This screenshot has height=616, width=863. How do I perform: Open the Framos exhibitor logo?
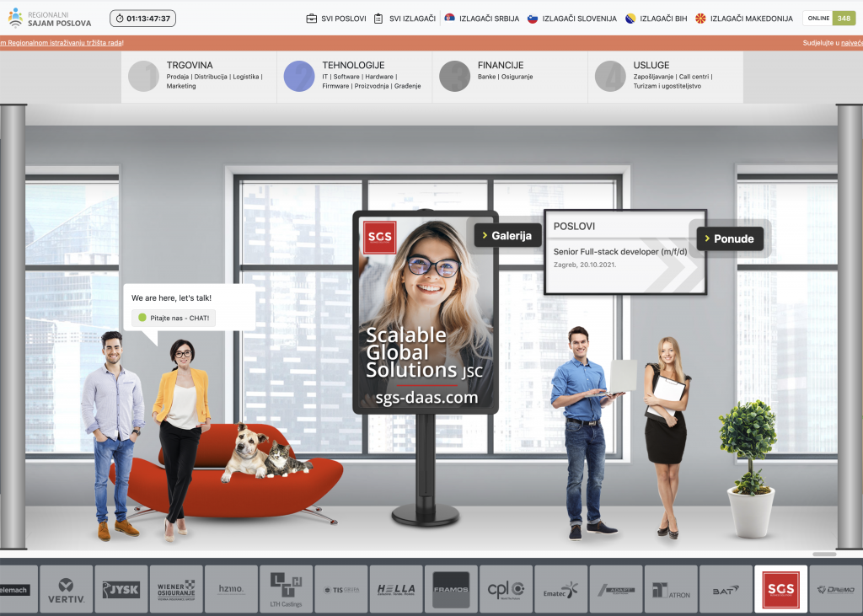tap(452, 589)
